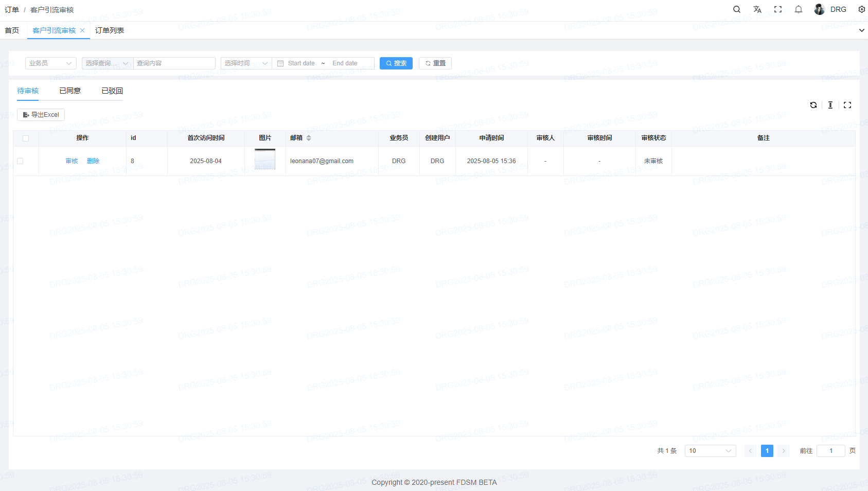Toggle fullscreen icon in top header
868x491 pixels.
(x=778, y=9)
